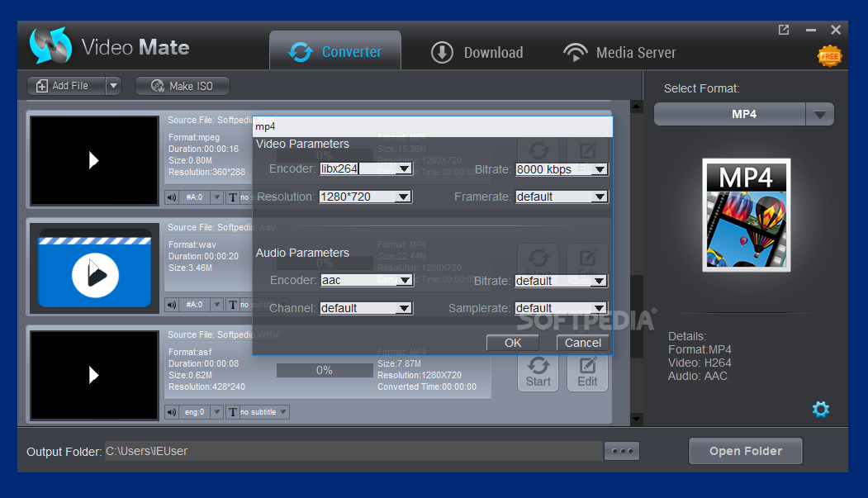The width and height of the screenshot is (868, 498).
Task: Cancel the mp4 parameters dialog
Action: coord(582,343)
